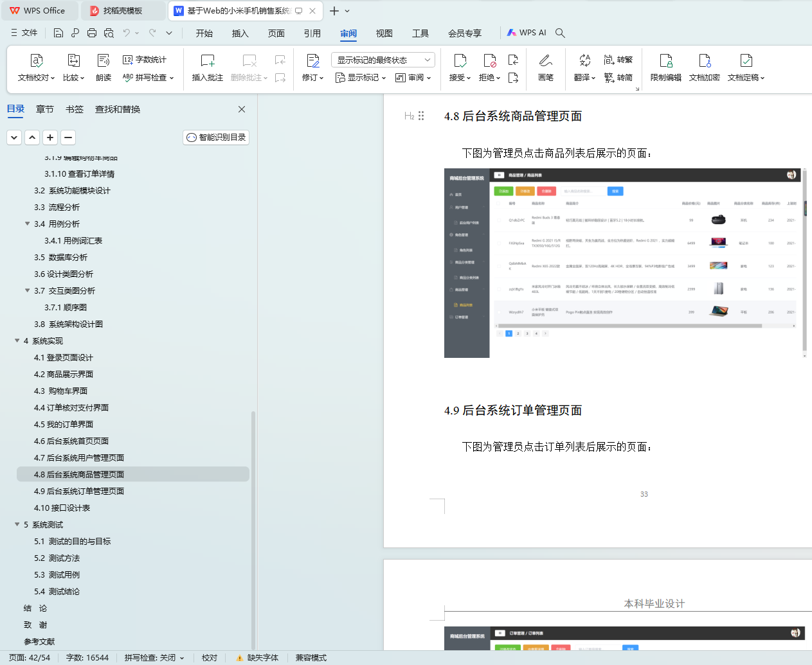The image size is (812, 665).
Task: Switch to 书签 tab in navigation pane
Action: (75, 109)
